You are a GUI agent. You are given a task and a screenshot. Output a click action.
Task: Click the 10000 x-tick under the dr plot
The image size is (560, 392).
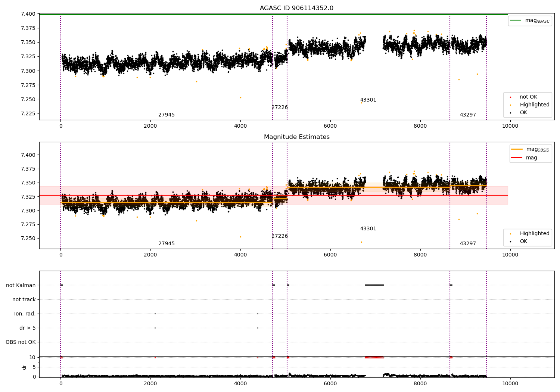pyautogui.click(x=510, y=383)
